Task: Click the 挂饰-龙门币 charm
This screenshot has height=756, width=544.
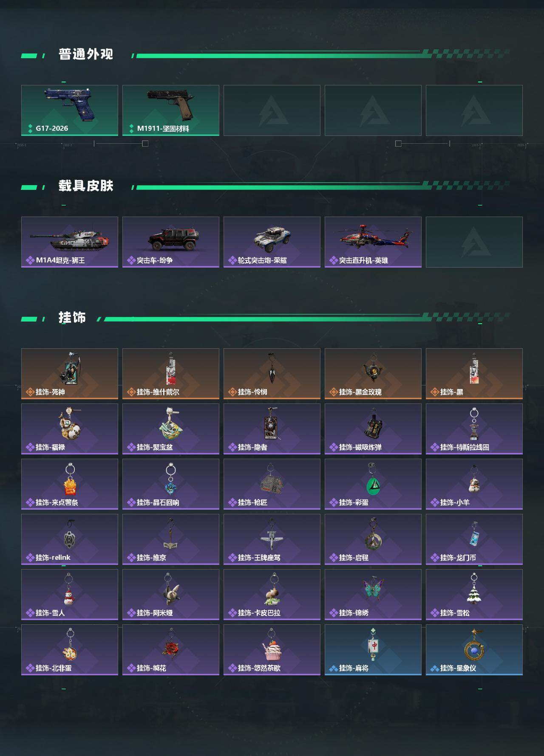Action: pyautogui.click(x=474, y=539)
